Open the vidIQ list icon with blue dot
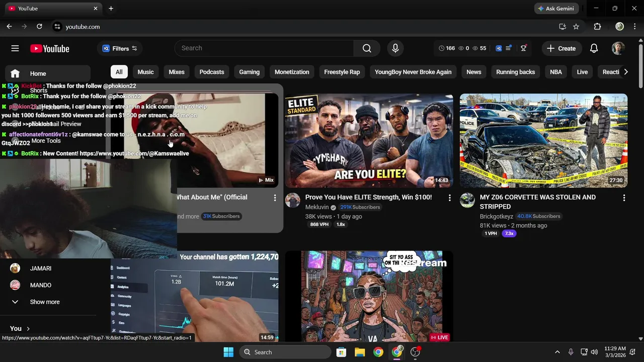This screenshot has width=644, height=362. pyautogui.click(x=509, y=48)
